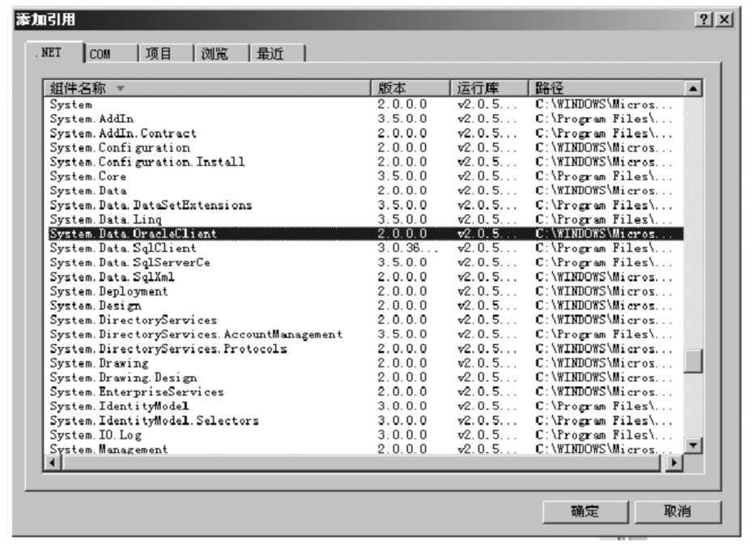Select the System.Drawing row
Screen dimensions: 756x547
click(x=366, y=363)
